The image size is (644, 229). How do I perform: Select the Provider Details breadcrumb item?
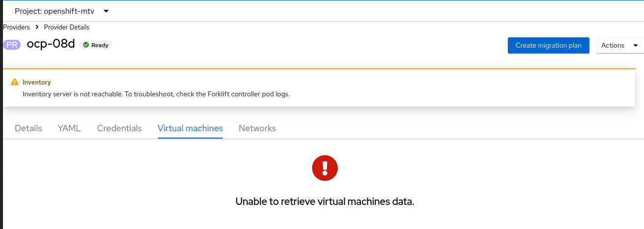pos(66,27)
